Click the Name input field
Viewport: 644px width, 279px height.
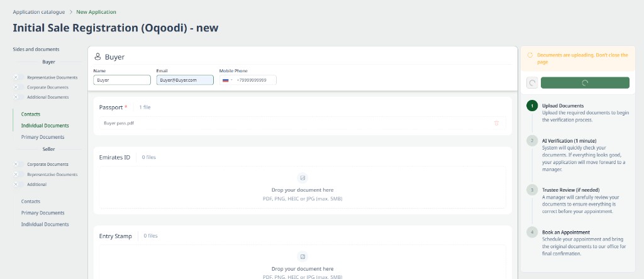[122, 80]
